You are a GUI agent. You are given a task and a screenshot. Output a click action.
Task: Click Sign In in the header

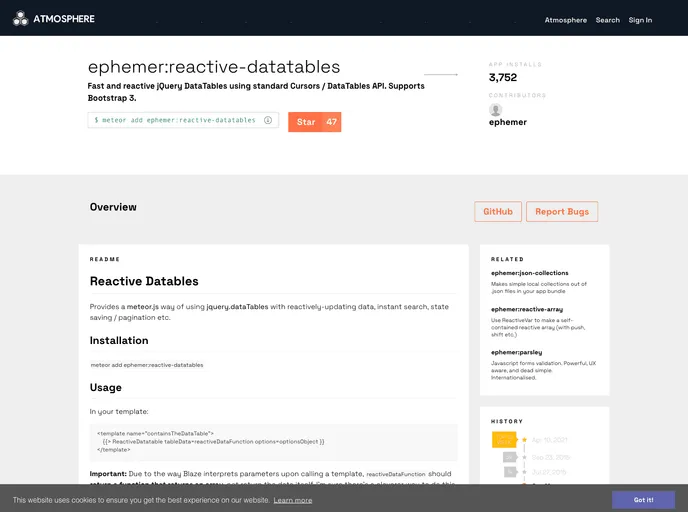[640, 20]
